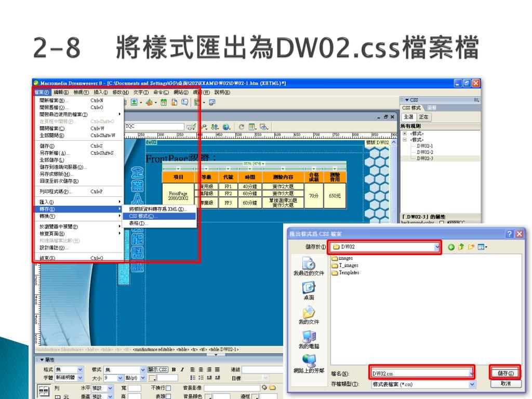The image size is (532, 399).
Task: Align text right in Properties panel
Action: click(x=209, y=369)
